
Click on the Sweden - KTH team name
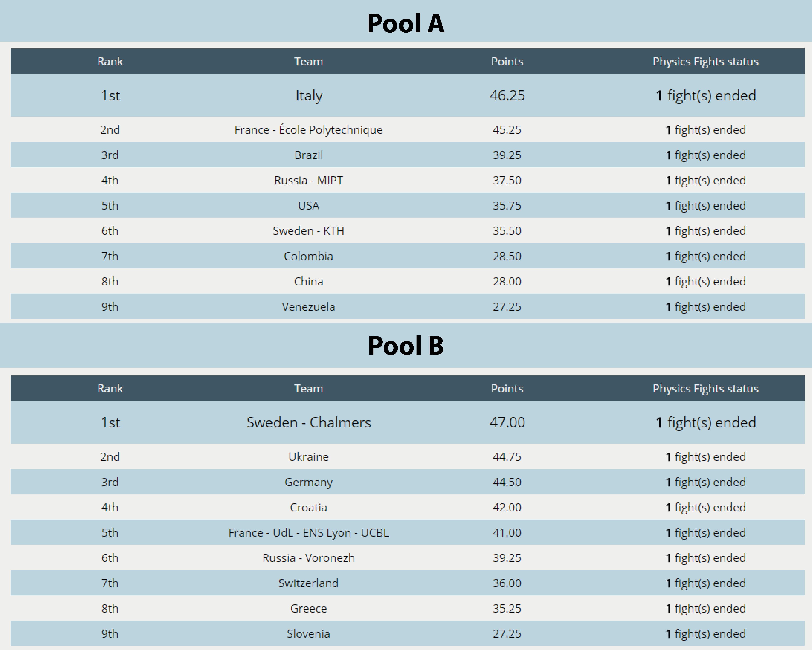pyautogui.click(x=308, y=231)
